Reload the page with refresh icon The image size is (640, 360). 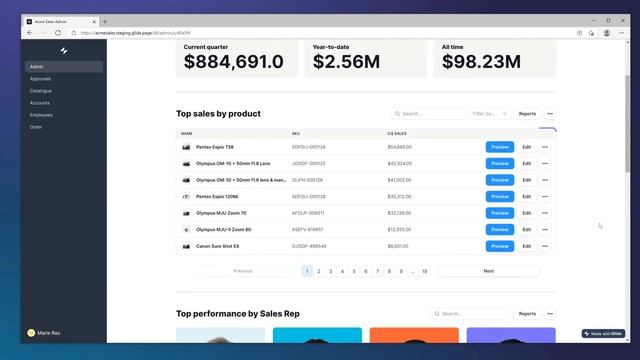[x=58, y=33]
